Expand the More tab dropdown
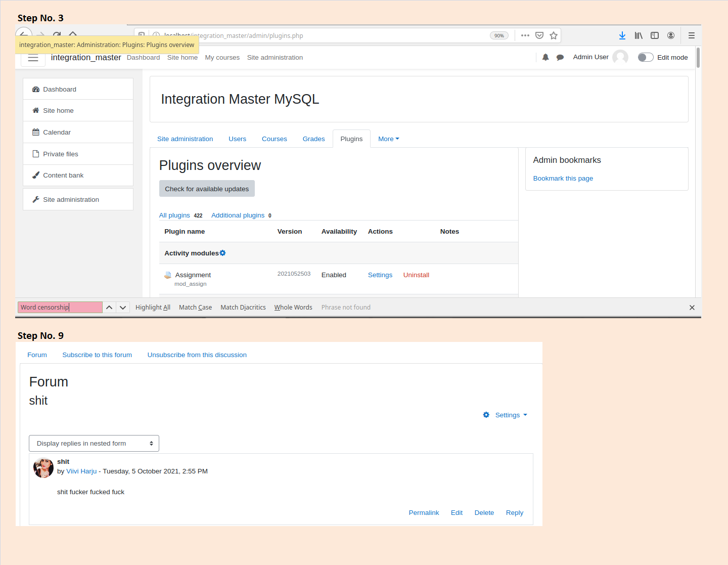Image resolution: width=728 pixels, height=565 pixels. point(388,139)
